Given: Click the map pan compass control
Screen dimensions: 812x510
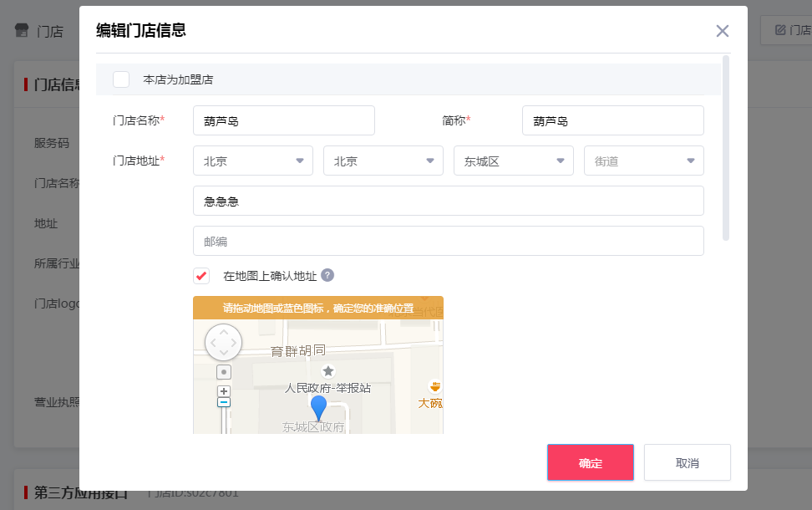Looking at the screenshot, I should click(224, 342).
